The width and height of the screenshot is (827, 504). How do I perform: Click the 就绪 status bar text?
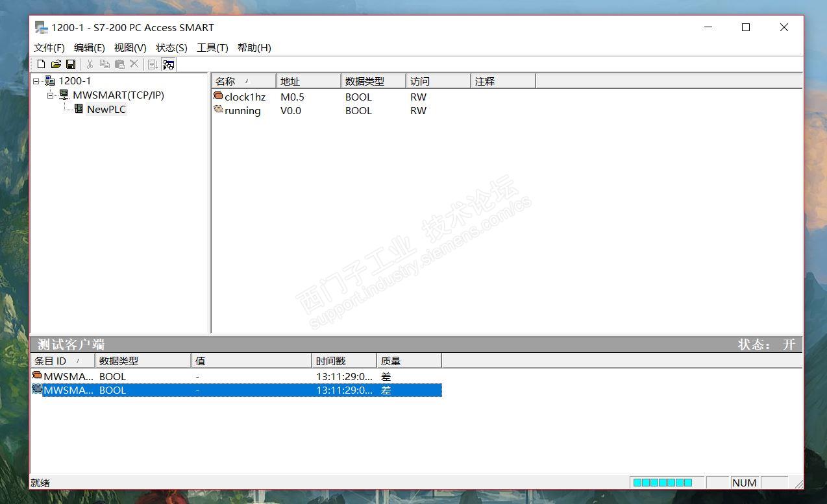click(40, 483)
